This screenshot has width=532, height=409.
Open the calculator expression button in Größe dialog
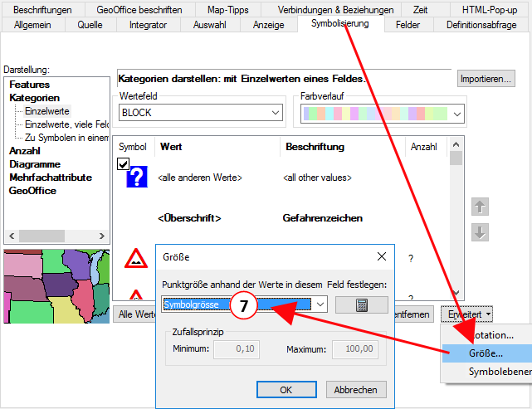point(362,305)
